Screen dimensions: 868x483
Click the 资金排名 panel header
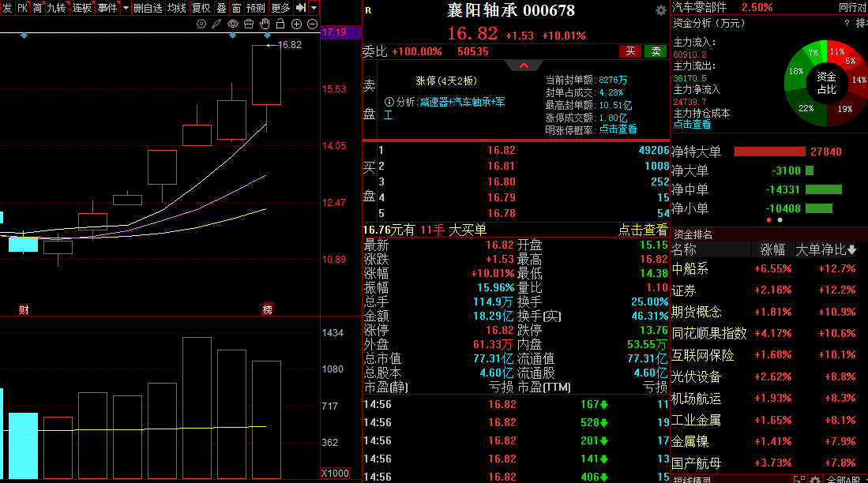(693, 234)
